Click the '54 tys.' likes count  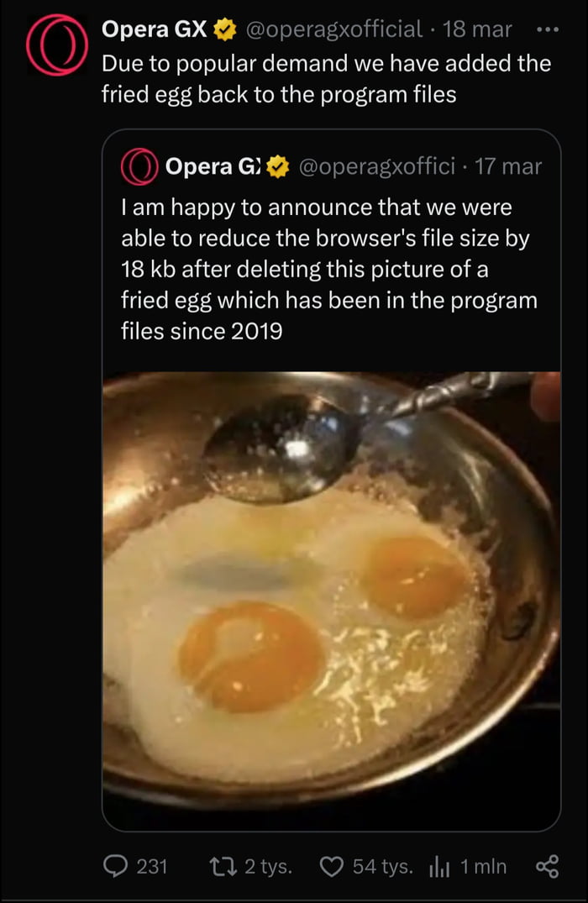tap(382, 866)
